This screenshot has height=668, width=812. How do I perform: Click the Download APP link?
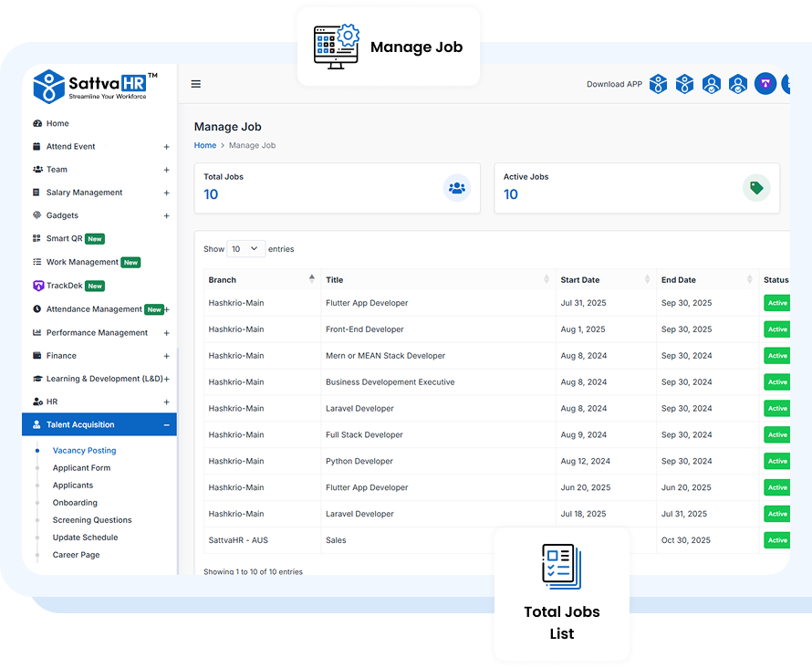[614, 84]
